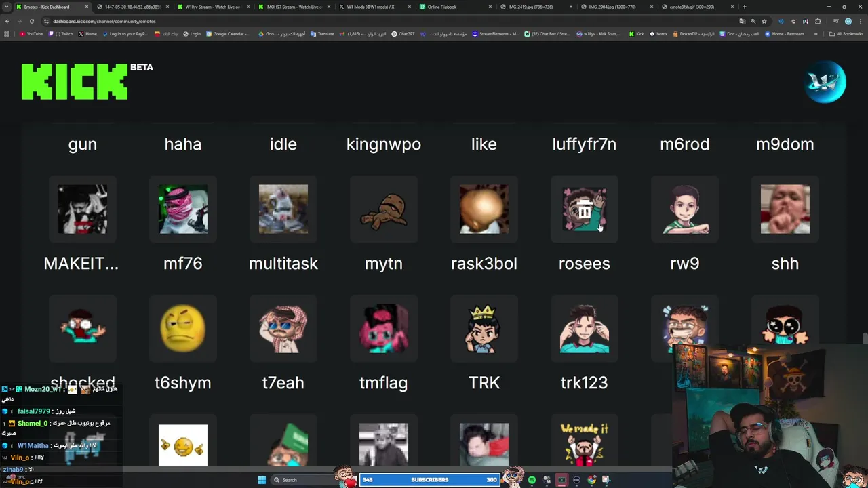
Task: Click the "idle" emote label
Action: pos(283,144)
